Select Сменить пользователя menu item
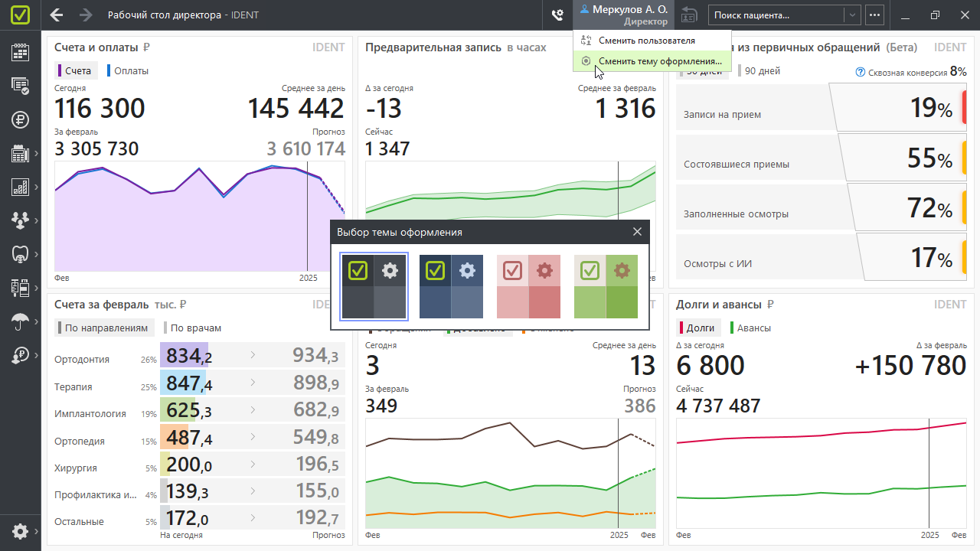 point(652,41)
